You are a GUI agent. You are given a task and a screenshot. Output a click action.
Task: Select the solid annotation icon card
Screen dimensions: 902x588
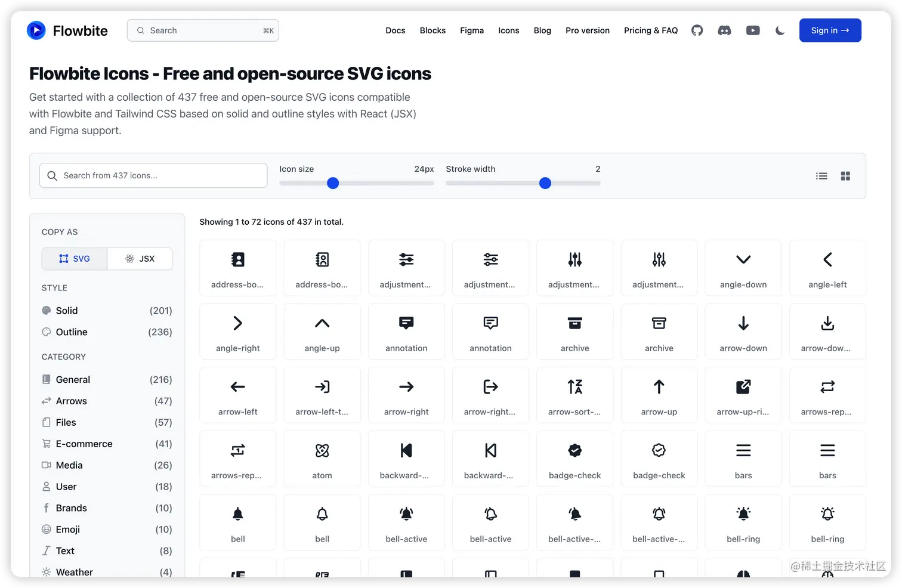pyautogui.click(x=406, y=332)
